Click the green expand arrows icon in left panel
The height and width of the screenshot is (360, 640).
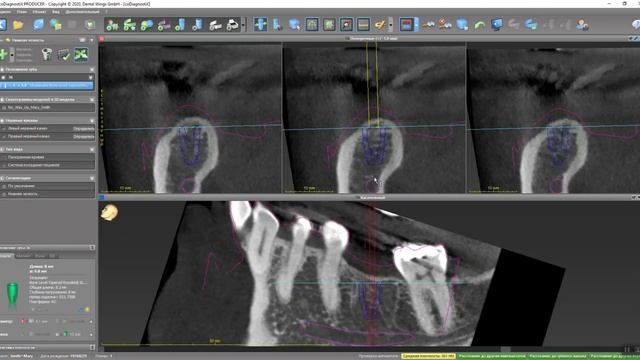[x=81, y=54]
